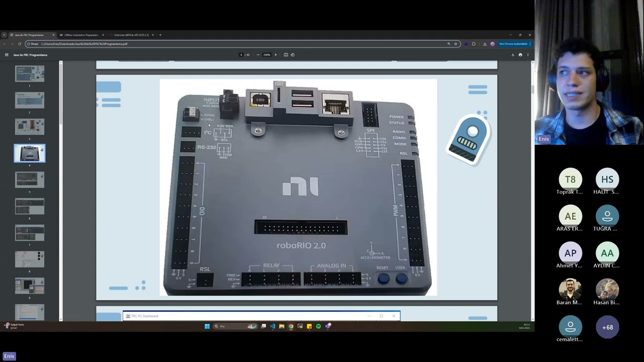Zoom out the PDF with minus button
This screenshot has width=644, height=362.
[x=258, y=55]
